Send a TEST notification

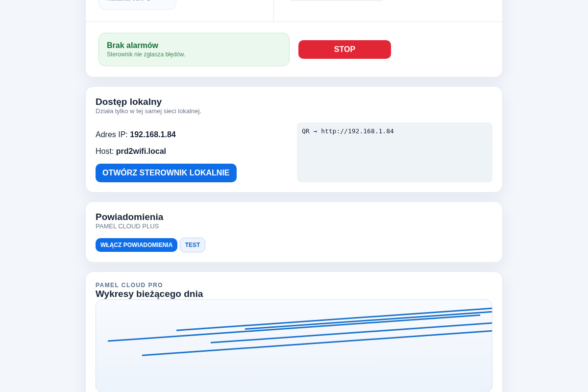(x=193, y=245)
